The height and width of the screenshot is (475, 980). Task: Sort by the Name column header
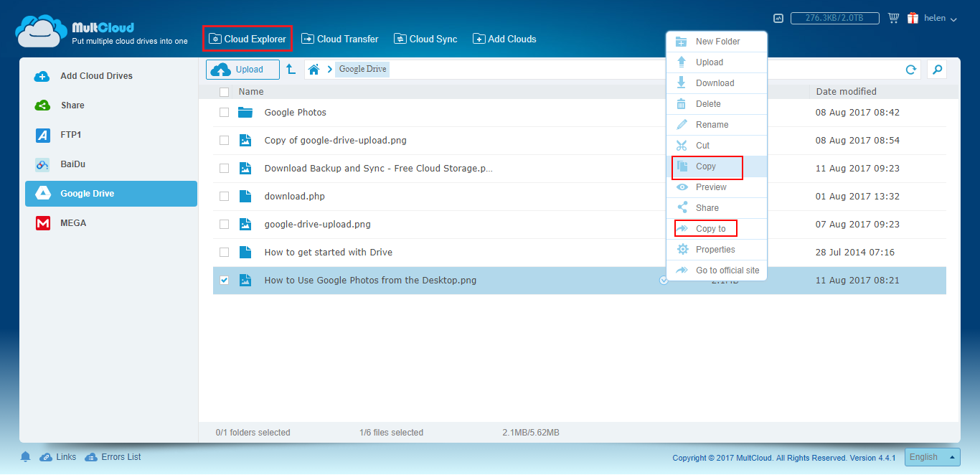coord(251,92)
